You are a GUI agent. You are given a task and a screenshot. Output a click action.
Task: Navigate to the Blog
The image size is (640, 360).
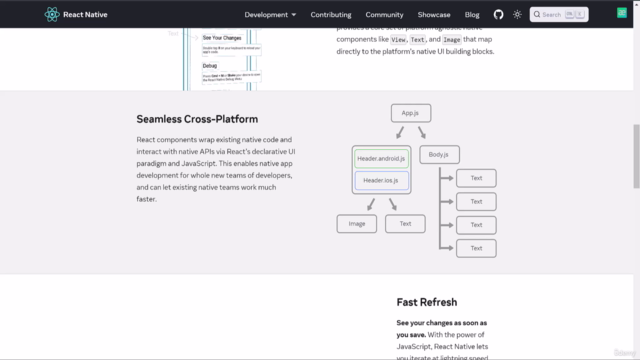[x=472, y=15]
